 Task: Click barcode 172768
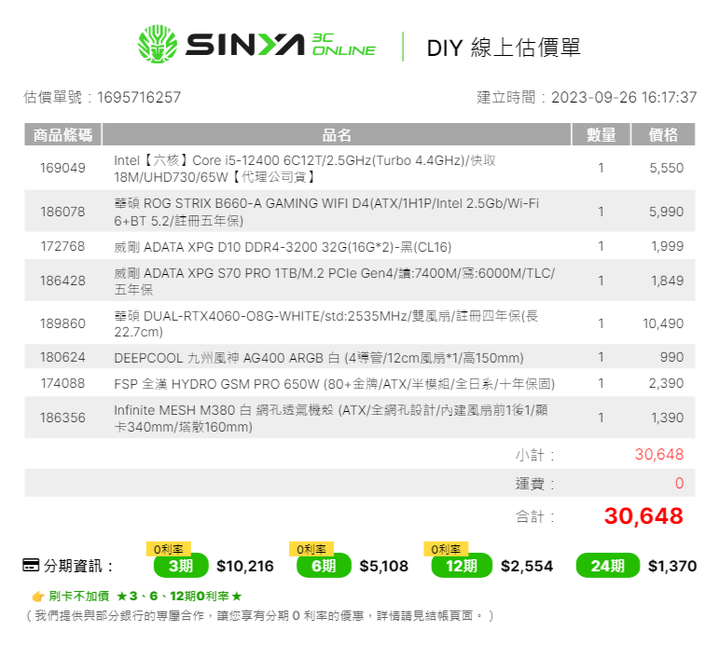[x=62, y=247]
